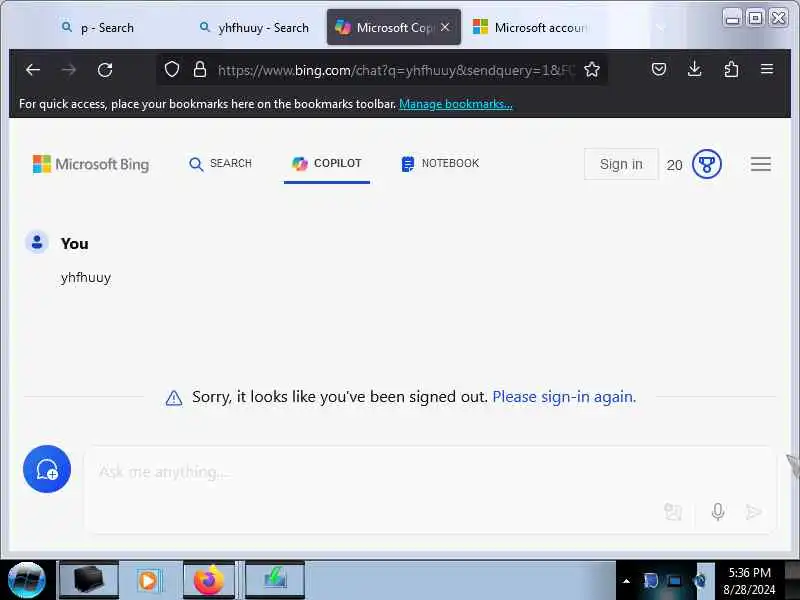The image size is (800, 600).
Task: Switch to the Microsoft account tab
Action: pyautogui.click(x=532, y=28)
